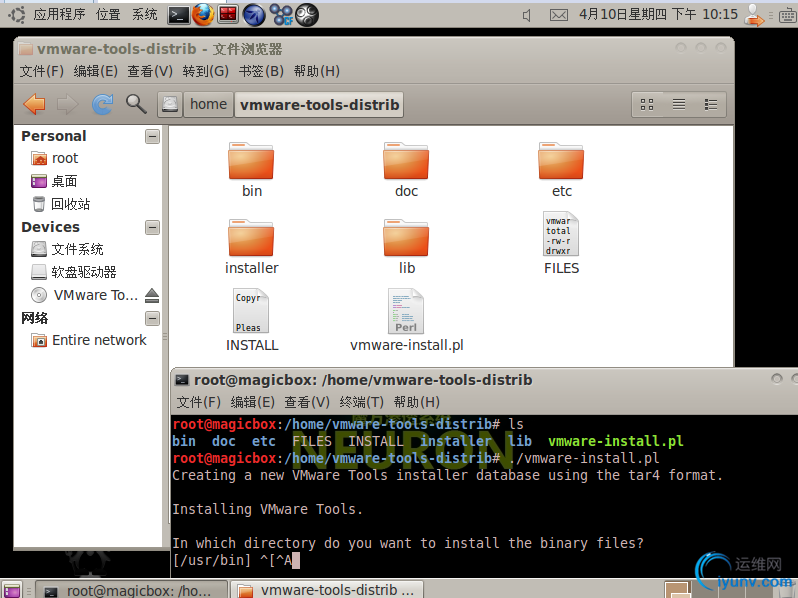Launch Firefox from the top panel
Image resolution: width=798 pixels, height=598 pixels.
[x=204, y=15]
